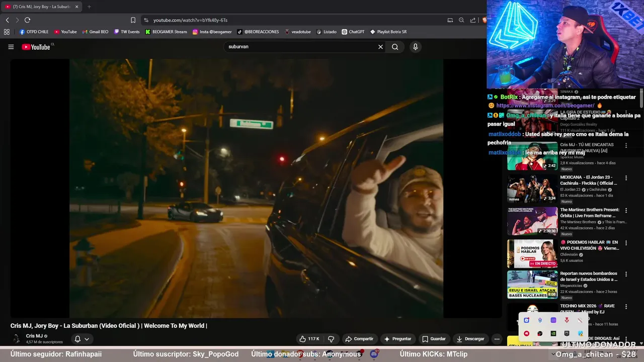Reload the page with the refresh icon
This screenshot has height=362, width=644.
[x=27, y=20]
